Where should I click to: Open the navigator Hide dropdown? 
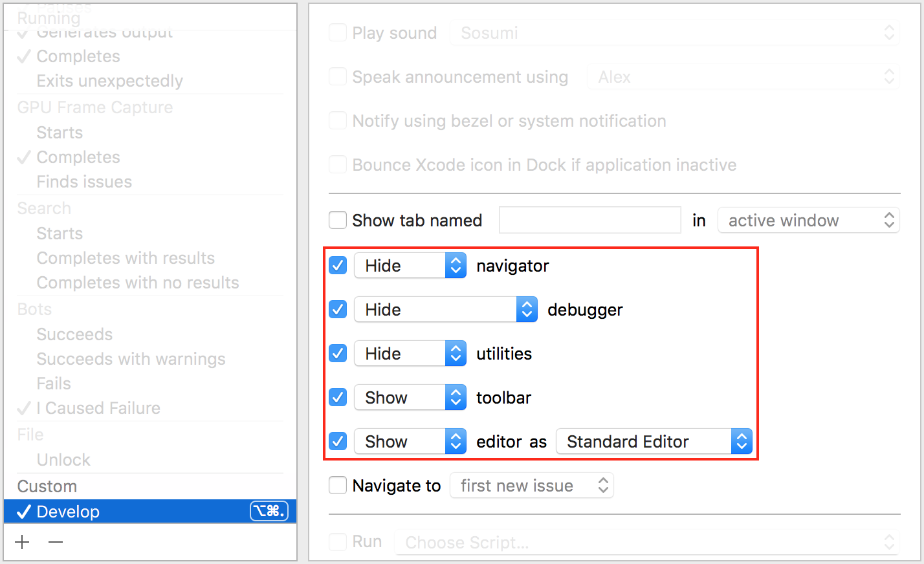(410, 266)
